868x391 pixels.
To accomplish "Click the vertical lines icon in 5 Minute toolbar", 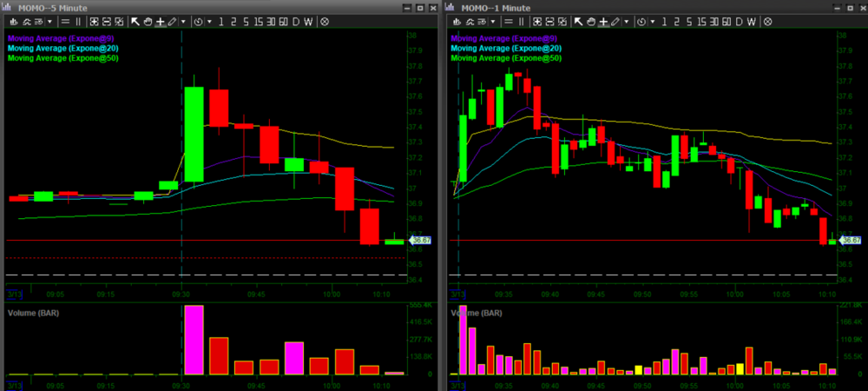I will 76,21.
